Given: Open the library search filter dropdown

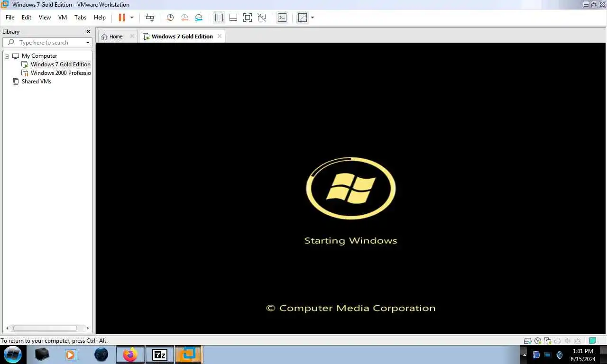Looking at the screenshot, I should pyautogui.click(x=88, y=43).
